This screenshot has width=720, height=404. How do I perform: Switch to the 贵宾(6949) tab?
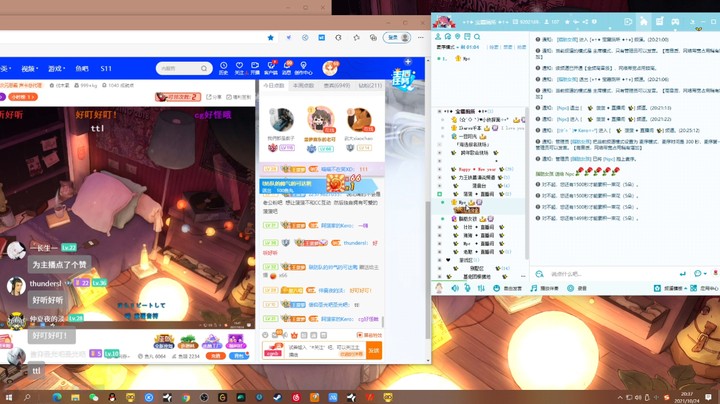[x=337, y=86]
